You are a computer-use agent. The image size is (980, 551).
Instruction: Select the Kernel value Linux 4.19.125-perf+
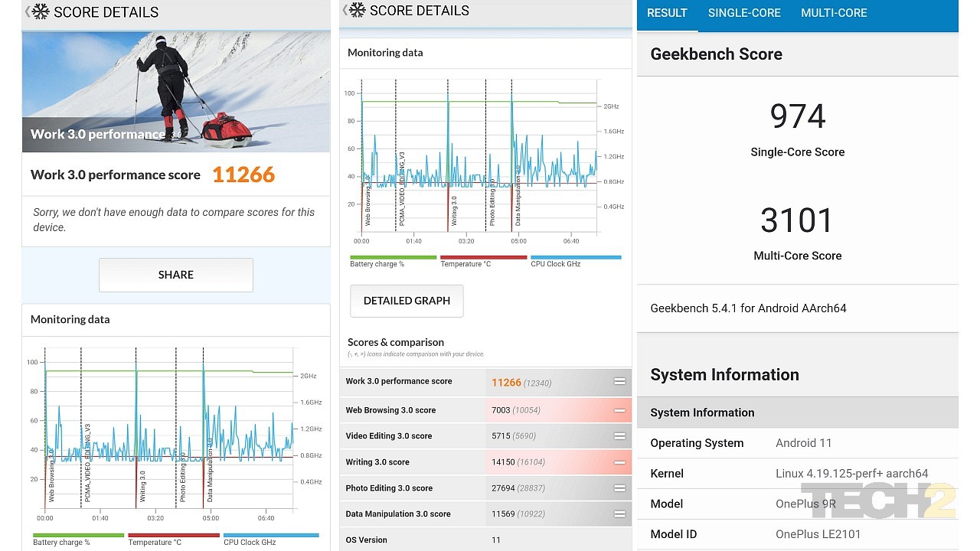click(851, 474)
